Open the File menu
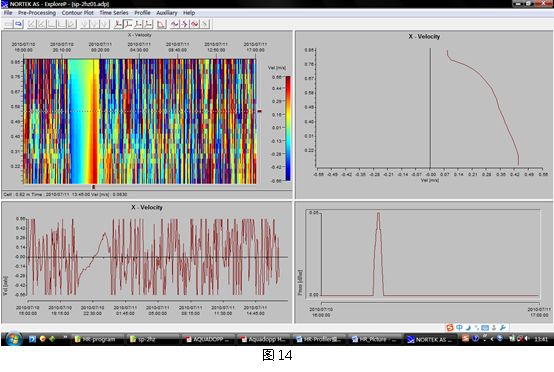 (8, 13)
